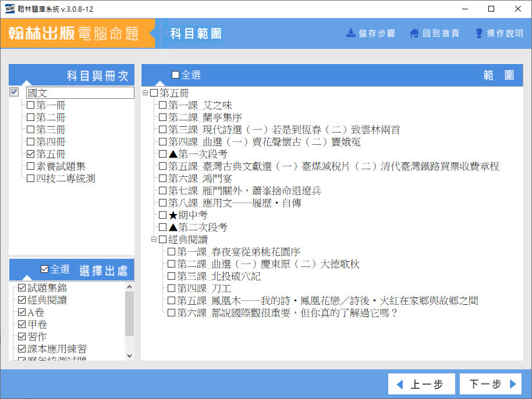
Task: Select the 國文 subject item
Action: click(37, 93)
